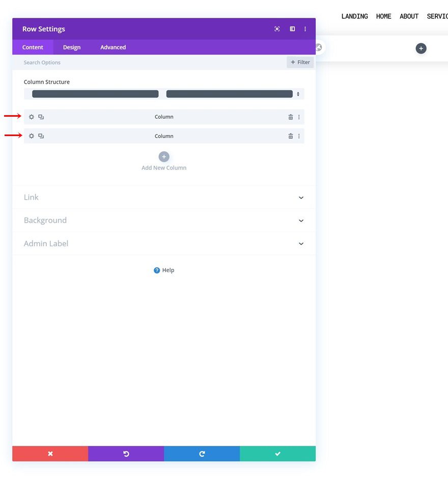Expand the Link section

pos(164,197)
